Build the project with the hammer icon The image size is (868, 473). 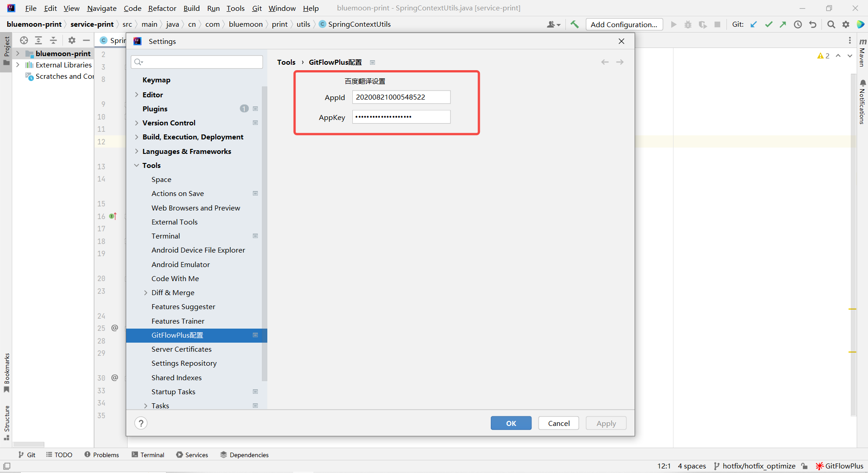click(x=574, y=24)
